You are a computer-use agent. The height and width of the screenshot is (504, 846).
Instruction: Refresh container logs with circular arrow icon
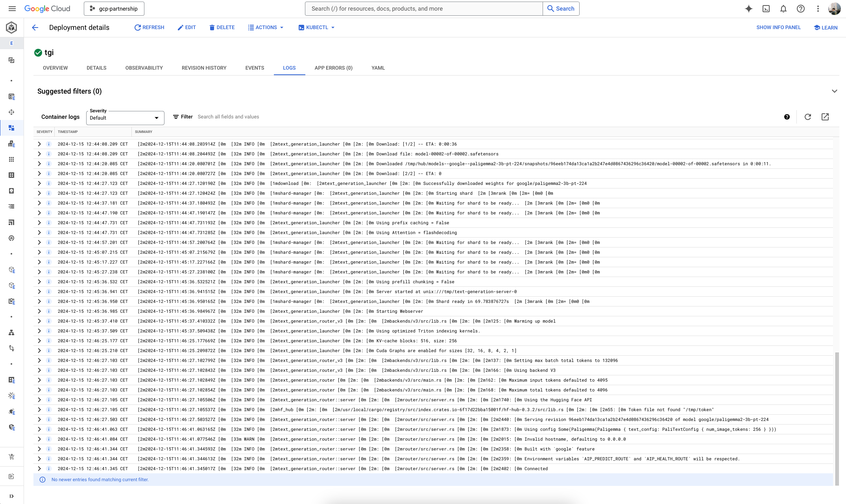(807, 117)
